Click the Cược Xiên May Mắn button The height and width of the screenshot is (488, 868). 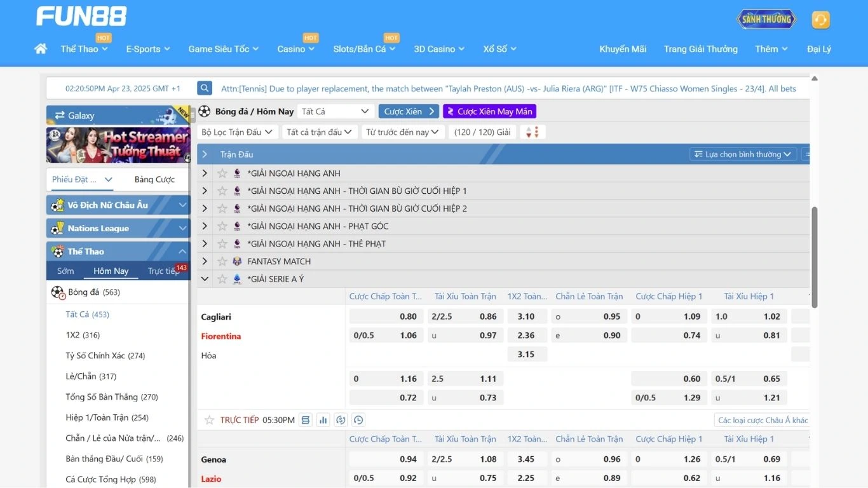pos(489,111)
